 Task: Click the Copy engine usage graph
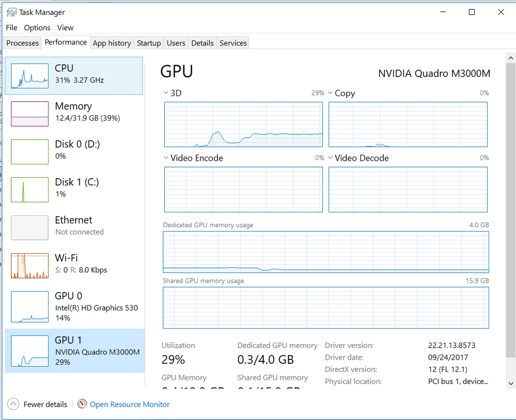408,125
